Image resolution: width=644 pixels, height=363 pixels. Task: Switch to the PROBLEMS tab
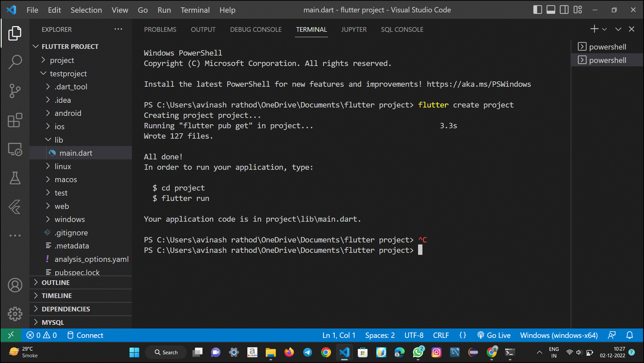point(160,29)
